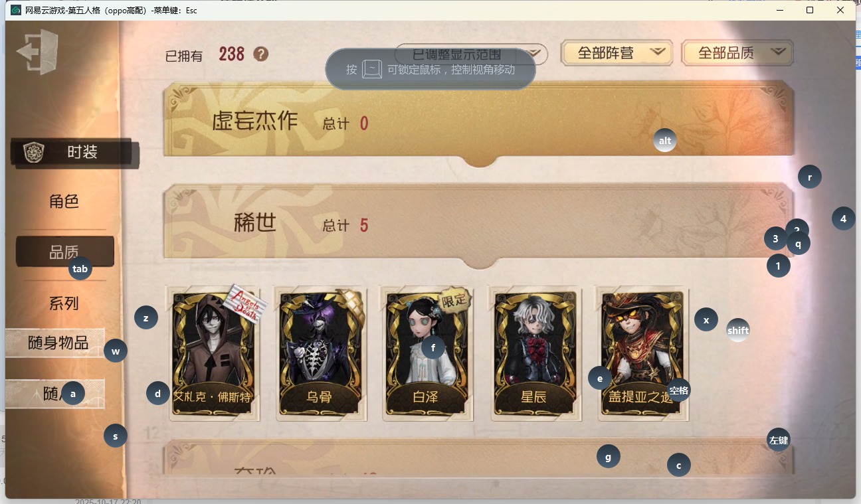
Task: Collapse the 稀世 section header
Action: (478, 224)
